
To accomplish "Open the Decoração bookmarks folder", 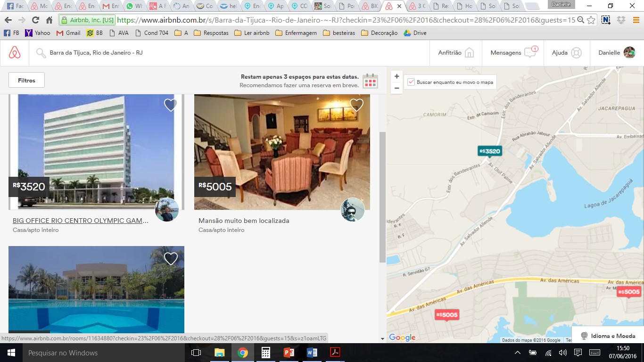I will tap(379, 33).
